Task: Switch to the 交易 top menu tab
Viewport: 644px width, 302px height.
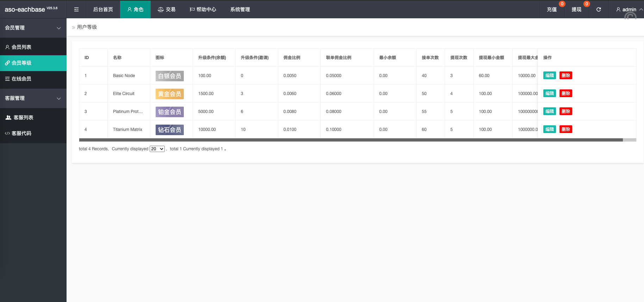Action: click(167, 10)
